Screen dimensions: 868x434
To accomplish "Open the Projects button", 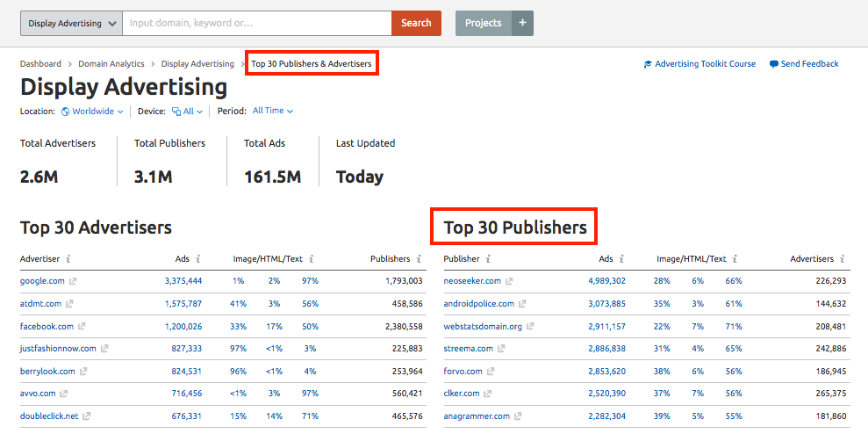I will pos(483,23).
